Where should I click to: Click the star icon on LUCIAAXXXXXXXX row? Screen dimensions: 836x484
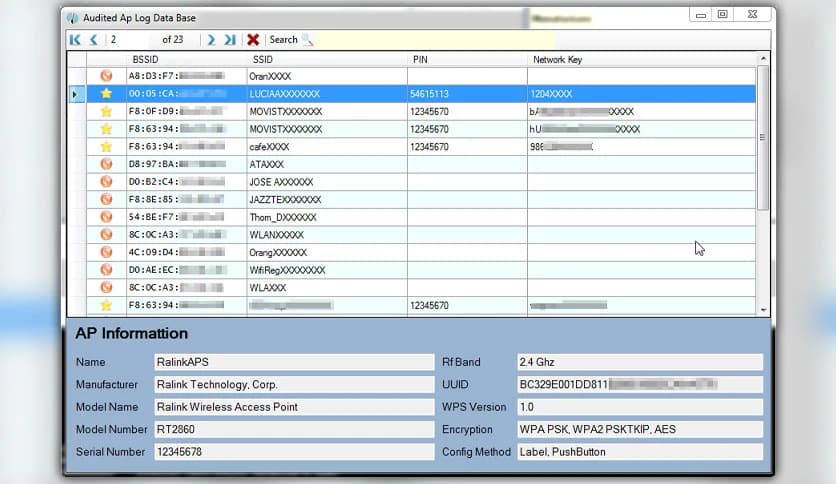[106, 93]
